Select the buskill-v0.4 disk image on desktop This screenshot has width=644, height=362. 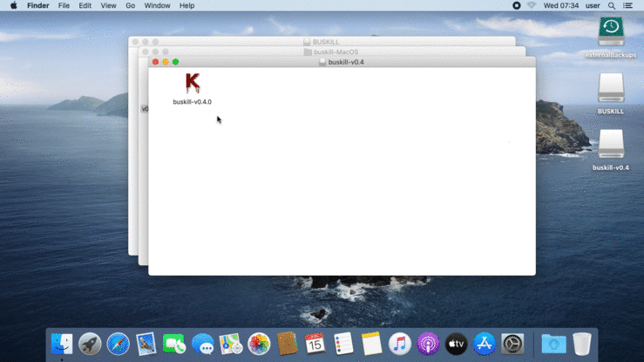tap(611, 144)
